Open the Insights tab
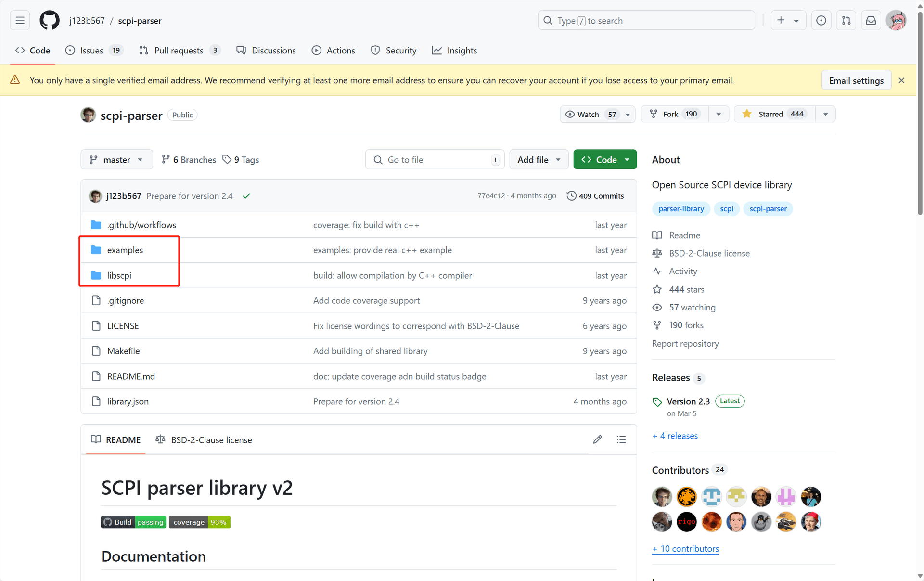924x581 pixels. (455, 51)
